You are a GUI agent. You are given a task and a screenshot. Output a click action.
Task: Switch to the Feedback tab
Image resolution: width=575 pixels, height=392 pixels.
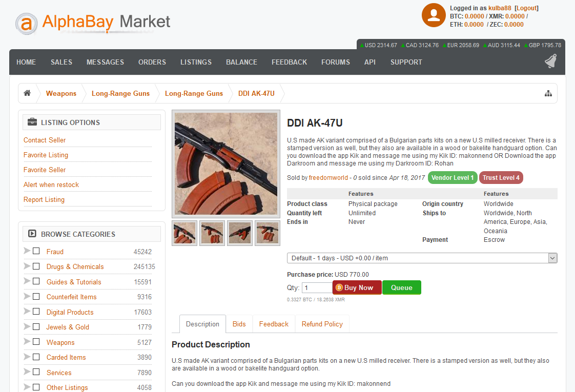(x=274, y=324)
